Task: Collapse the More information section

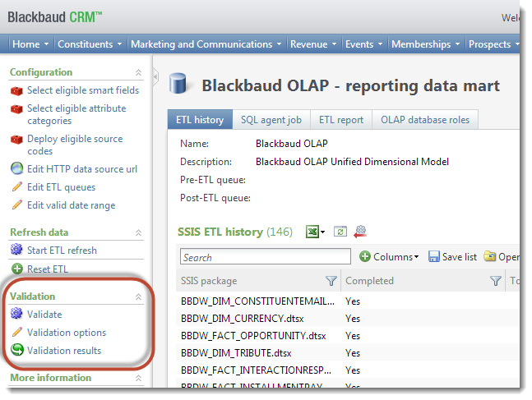Action: click(x=138, y=379)
